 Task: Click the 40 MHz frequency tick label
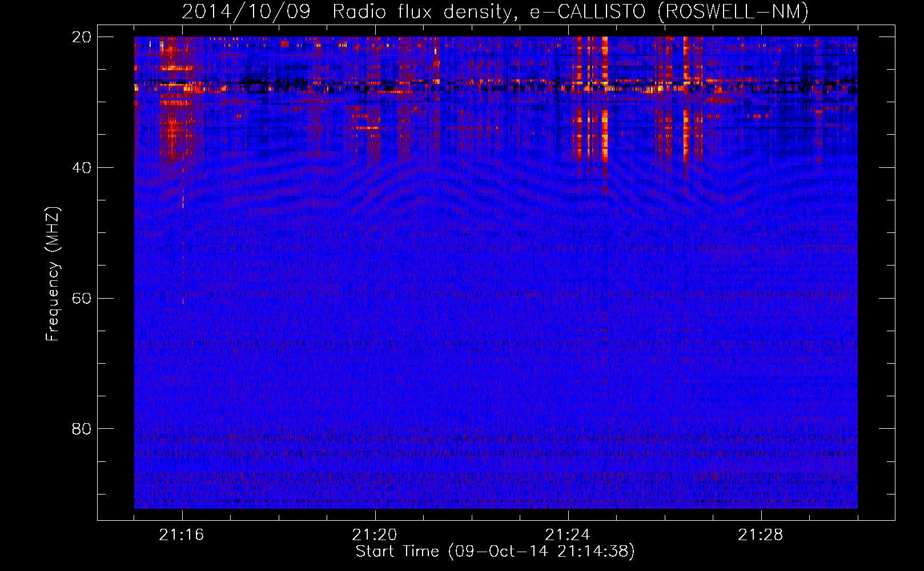pos(82,168)
